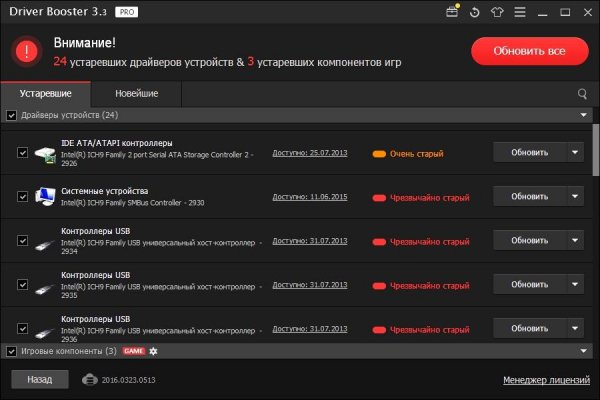Open the hamburger menu icon
This screenshot has height=400, width=600.
[x=520, y=12]
